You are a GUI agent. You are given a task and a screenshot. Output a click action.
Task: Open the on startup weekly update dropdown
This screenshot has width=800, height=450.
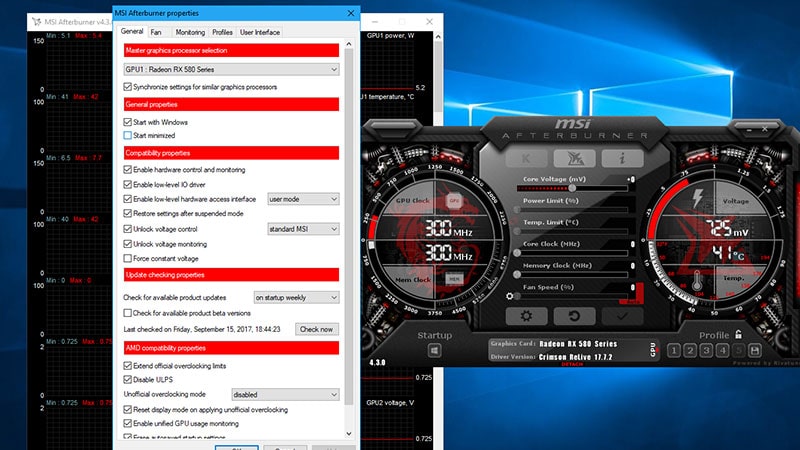tap(296, 297)
